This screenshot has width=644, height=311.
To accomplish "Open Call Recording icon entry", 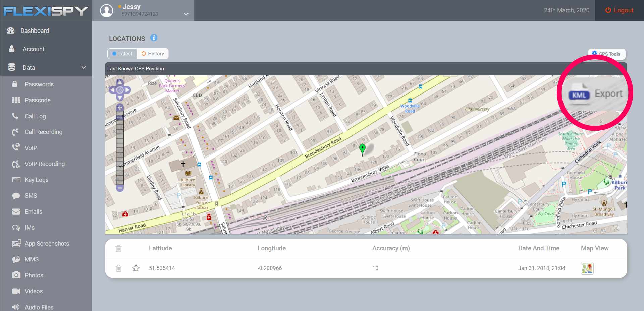I will 15,132.
